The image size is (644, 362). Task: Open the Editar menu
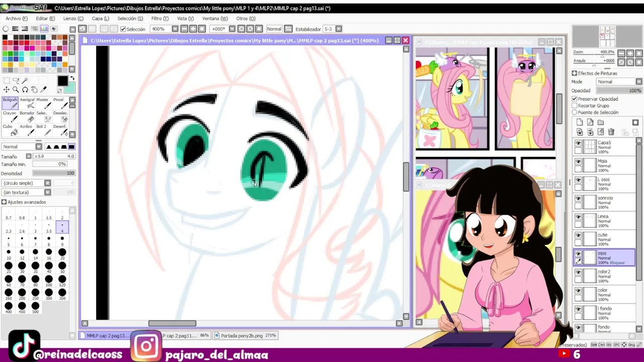[x=45, y=19]
